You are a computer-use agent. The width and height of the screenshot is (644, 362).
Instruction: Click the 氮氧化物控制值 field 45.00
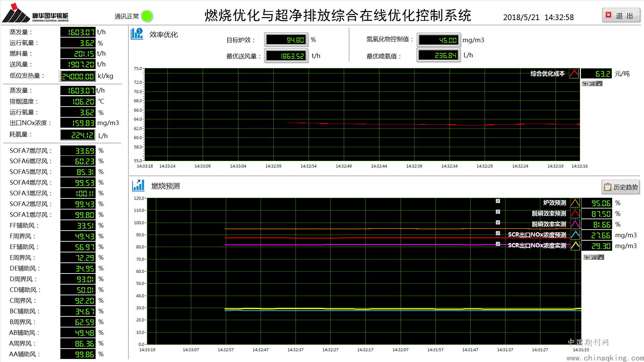click(439, 40)
